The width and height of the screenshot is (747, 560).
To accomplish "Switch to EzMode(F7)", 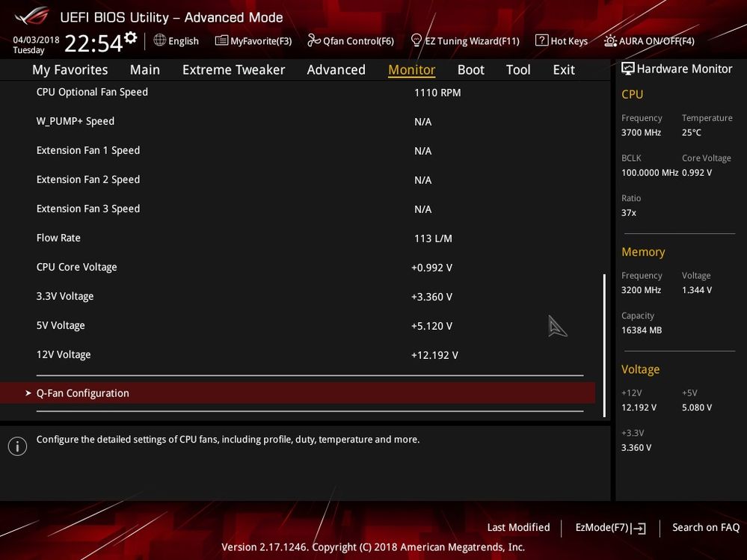I will coord(602,527).
